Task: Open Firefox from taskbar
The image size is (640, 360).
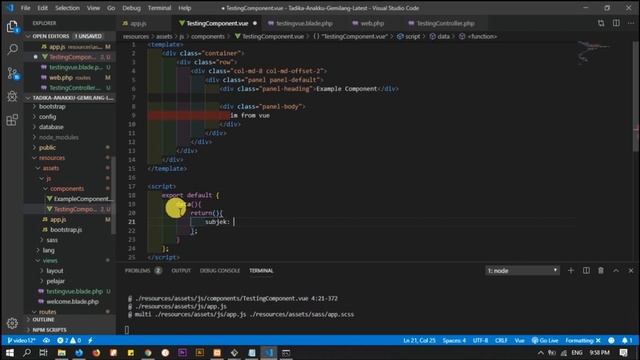Action: point(96,353)
